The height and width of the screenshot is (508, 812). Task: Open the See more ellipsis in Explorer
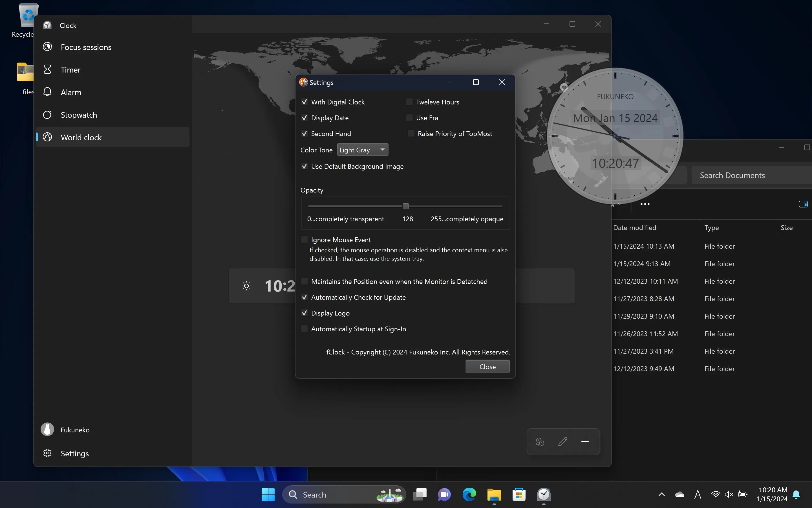point(645,204)
